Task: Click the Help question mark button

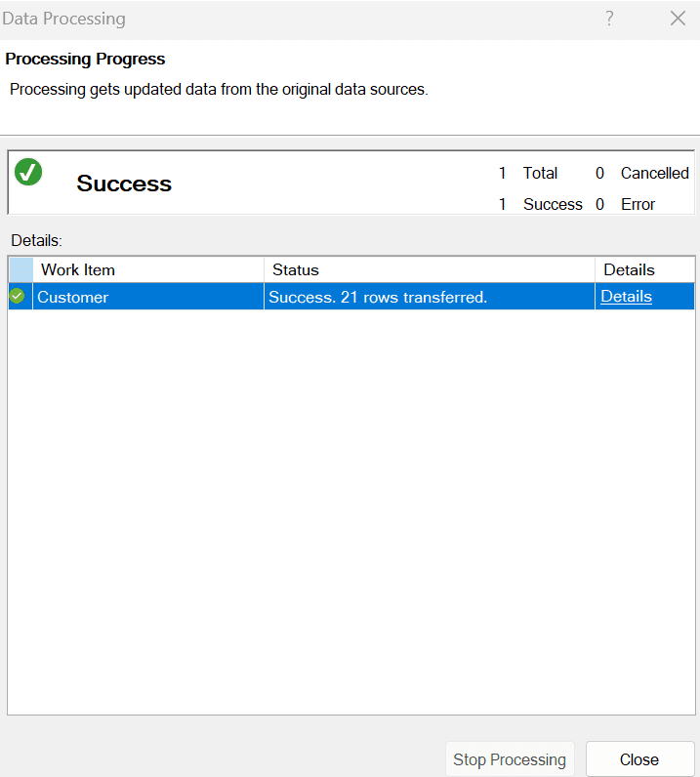Action: [x=609, y=19]
